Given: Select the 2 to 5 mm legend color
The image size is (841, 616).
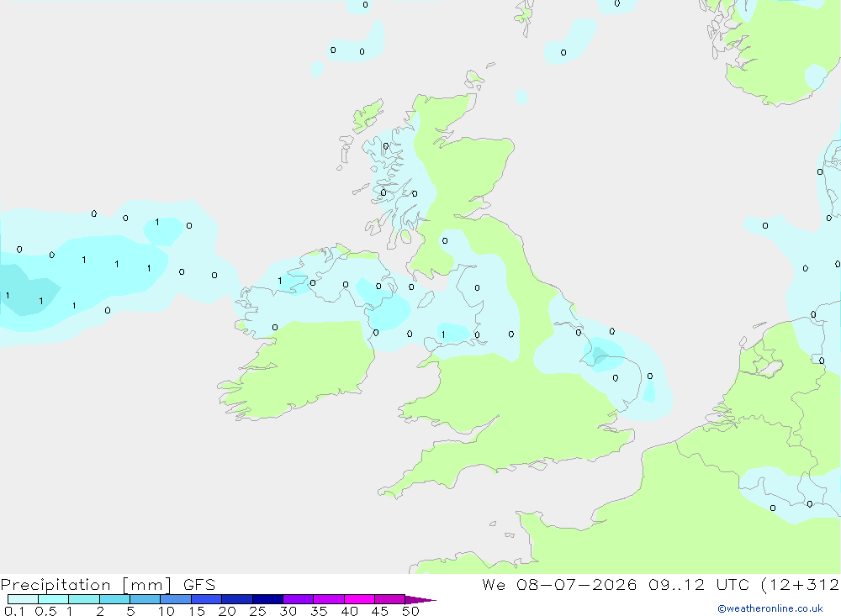Looking at the screenshot, I should tap(114, 599).
